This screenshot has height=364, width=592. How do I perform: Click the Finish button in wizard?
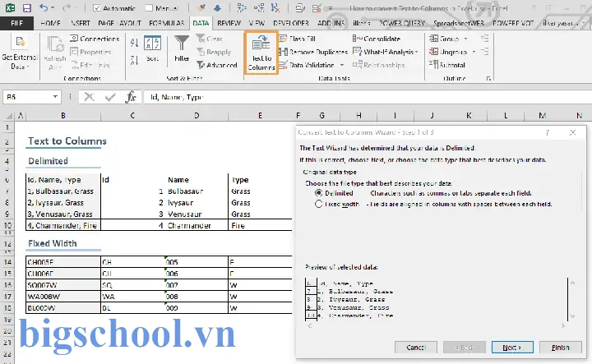(560, 348)
